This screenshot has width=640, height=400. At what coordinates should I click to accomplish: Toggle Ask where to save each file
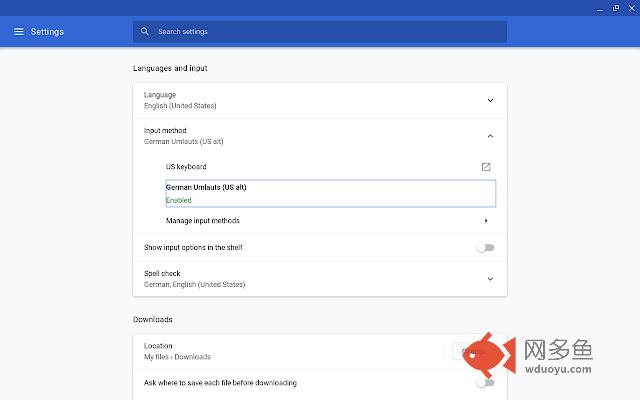485,383
